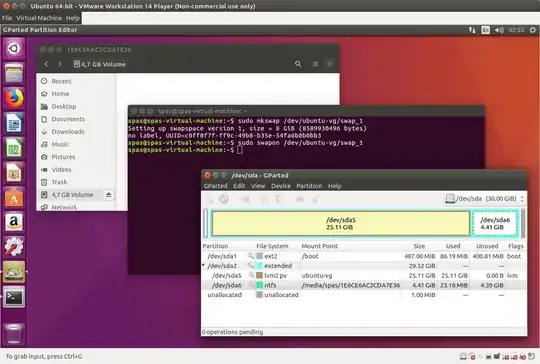Open LibreOffice Calc in the dock
This screenshot has width=540, height=364.
tap(14, 148)
